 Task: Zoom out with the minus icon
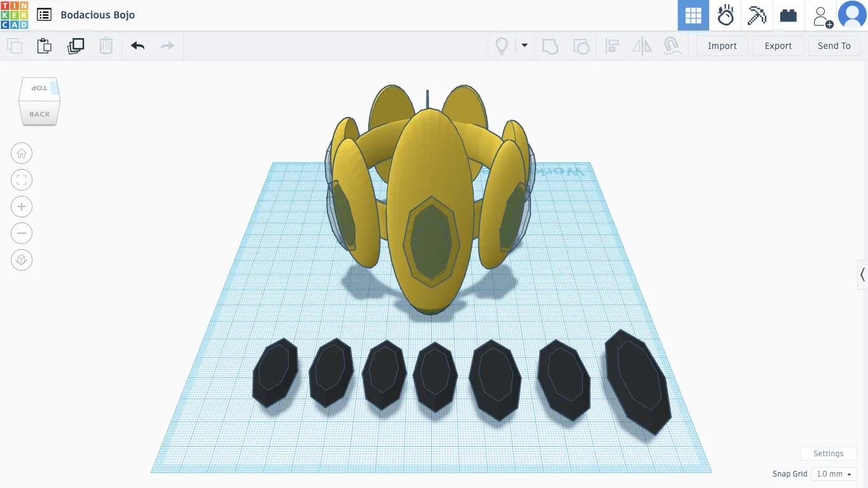click(x=22, y=233)
